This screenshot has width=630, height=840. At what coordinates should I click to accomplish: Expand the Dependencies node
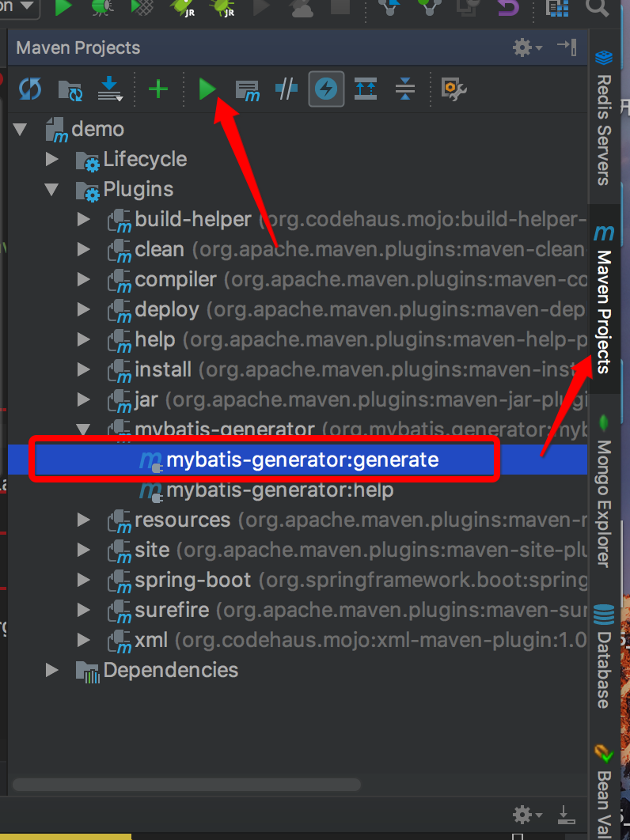pyautogui.click(x=52, y=648)
